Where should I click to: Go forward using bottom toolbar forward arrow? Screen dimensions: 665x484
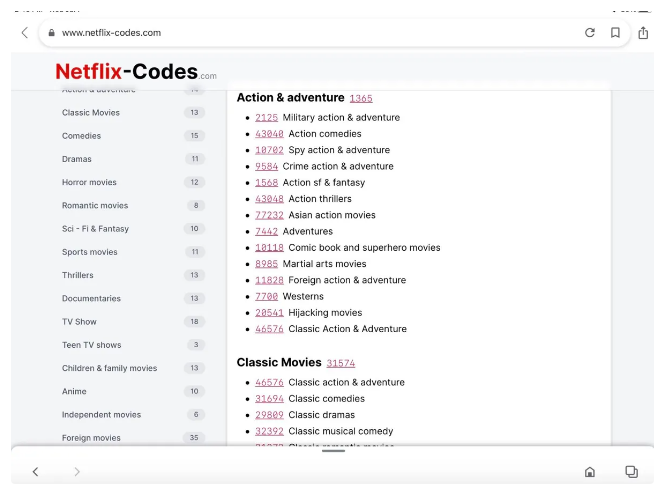pos(77,471)
